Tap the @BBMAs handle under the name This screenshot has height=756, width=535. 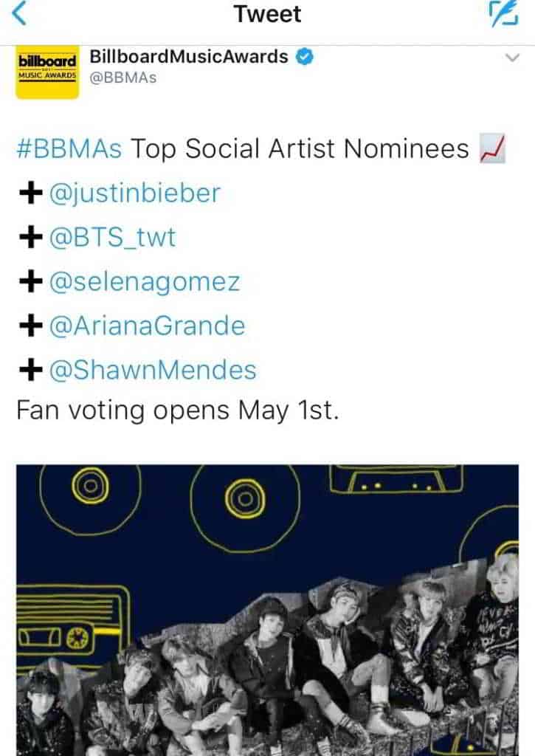click(122, 78)
